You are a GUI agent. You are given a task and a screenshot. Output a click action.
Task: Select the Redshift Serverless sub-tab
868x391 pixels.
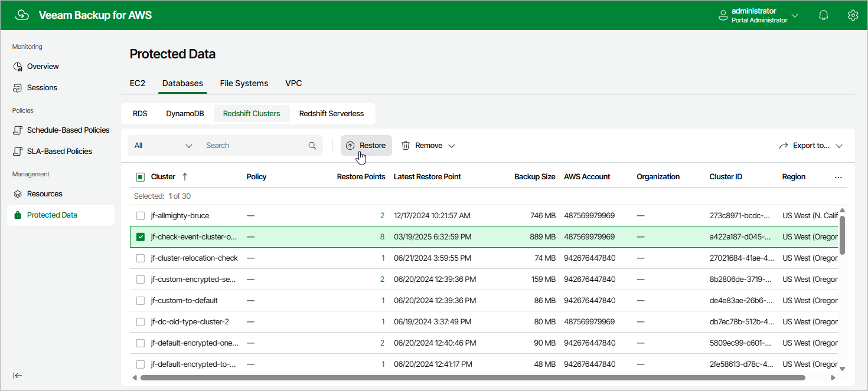tap(331, 114)
